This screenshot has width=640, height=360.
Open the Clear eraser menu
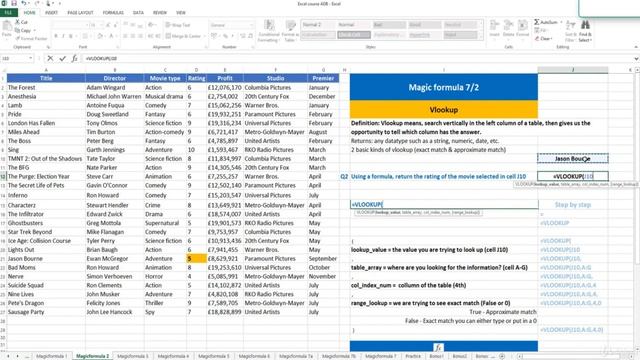tap(544, 38)
